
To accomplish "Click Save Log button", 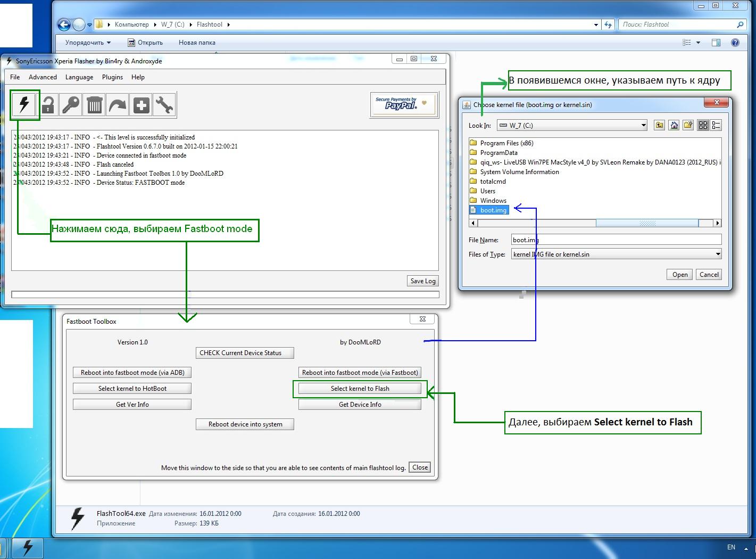I will (423, 281).
